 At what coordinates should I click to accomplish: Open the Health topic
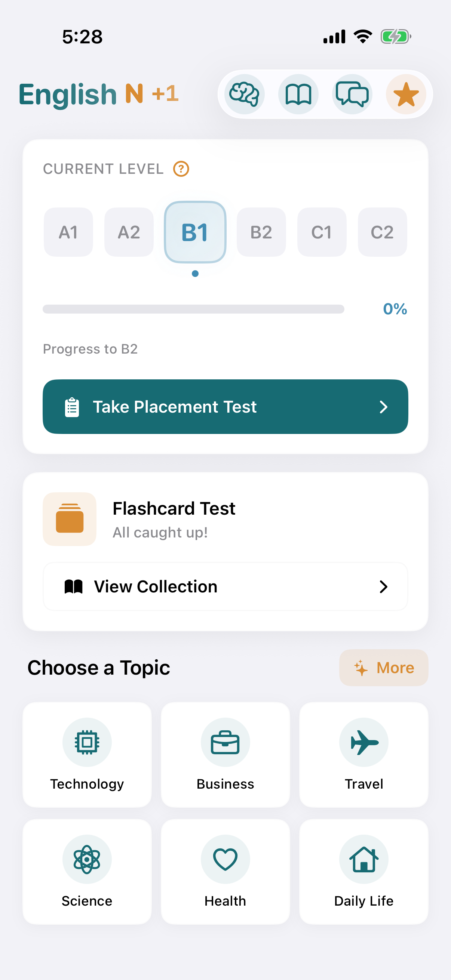point(225,872)
